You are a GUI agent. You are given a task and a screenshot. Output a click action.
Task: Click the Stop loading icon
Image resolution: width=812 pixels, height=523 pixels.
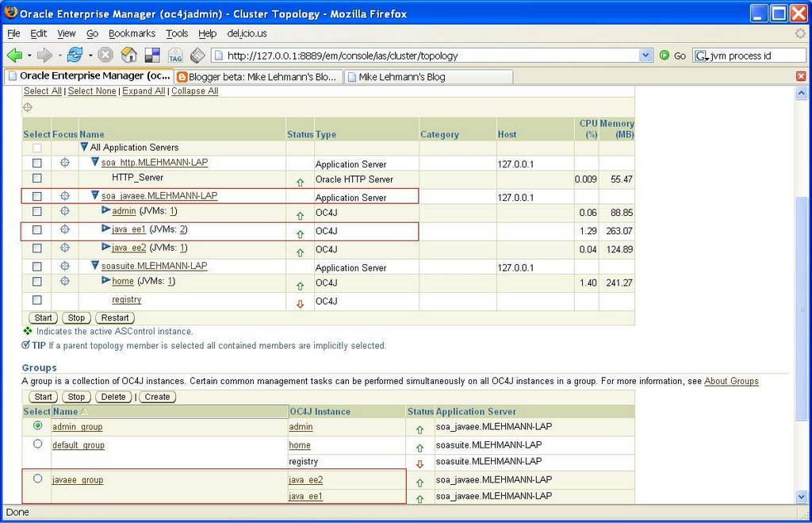pos(105,55)
